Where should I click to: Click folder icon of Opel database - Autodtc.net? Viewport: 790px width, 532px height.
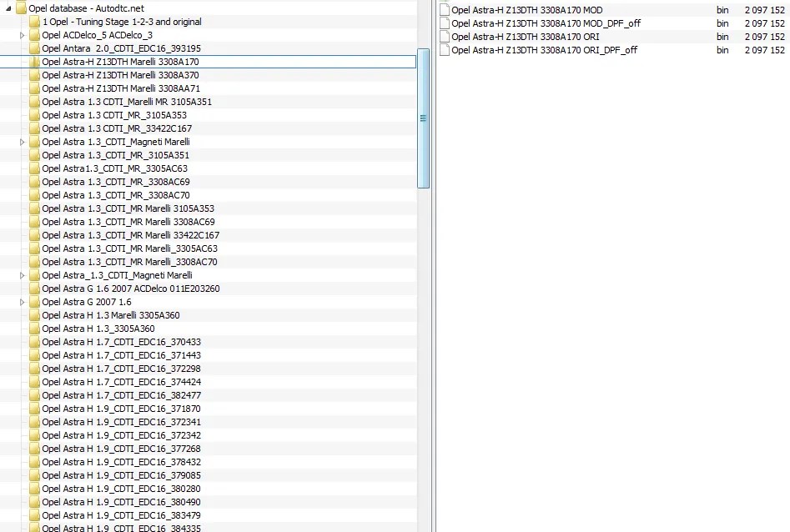(21, 8)
